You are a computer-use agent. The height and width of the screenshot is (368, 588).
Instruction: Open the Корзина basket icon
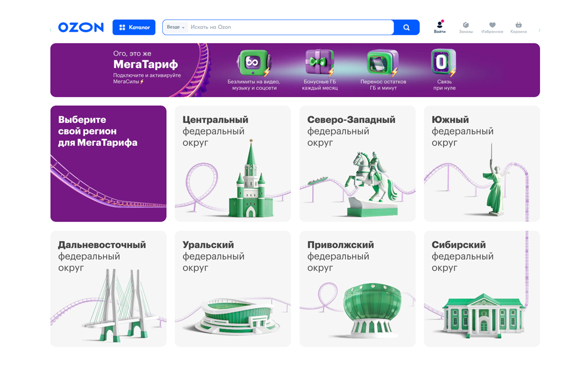pyautogui.click(x=519, y=27)
